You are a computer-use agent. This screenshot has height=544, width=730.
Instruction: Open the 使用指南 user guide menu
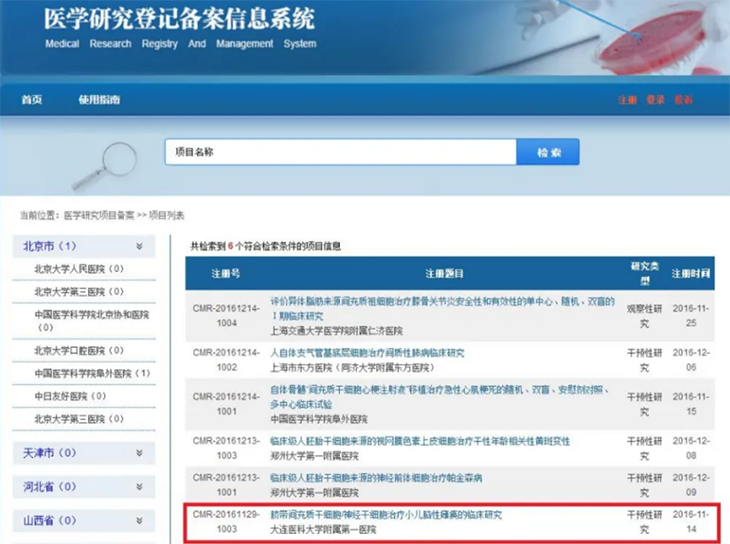point(99,100)
